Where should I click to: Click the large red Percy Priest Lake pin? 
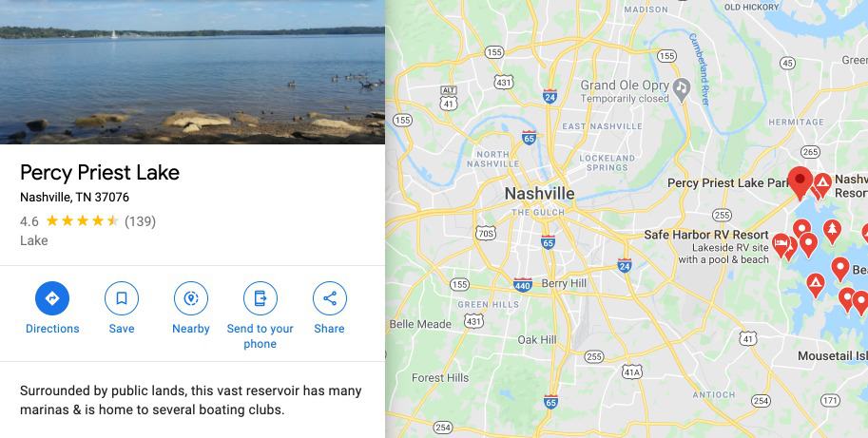click(x=800, y=182)
